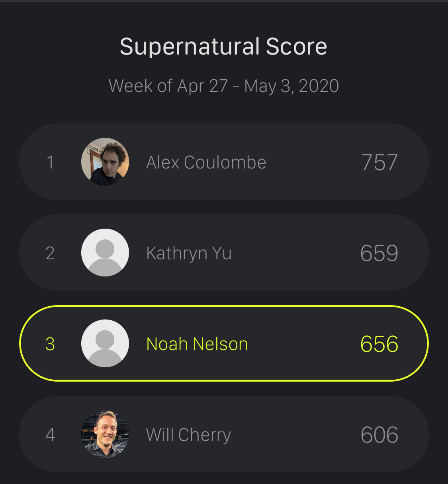Click the rank number 4
The width and height of the screenshot is (448, 484).
pos(50,435)
